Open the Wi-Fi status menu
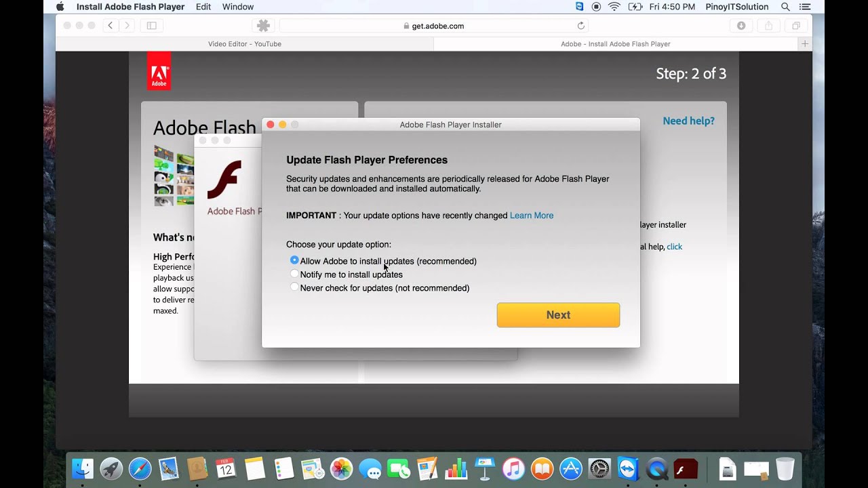Image resolution: width=868 pixels, height=488 pixels. pos(614,7)
